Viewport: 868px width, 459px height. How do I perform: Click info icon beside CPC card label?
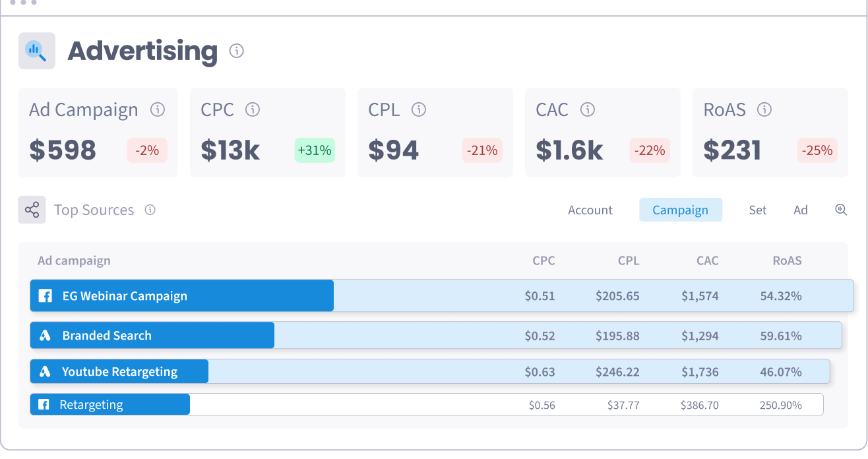coord(253,109)
